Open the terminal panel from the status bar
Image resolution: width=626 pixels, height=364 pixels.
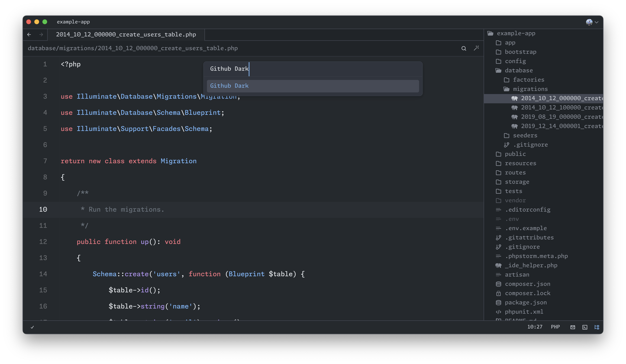[x=585, y=327]
